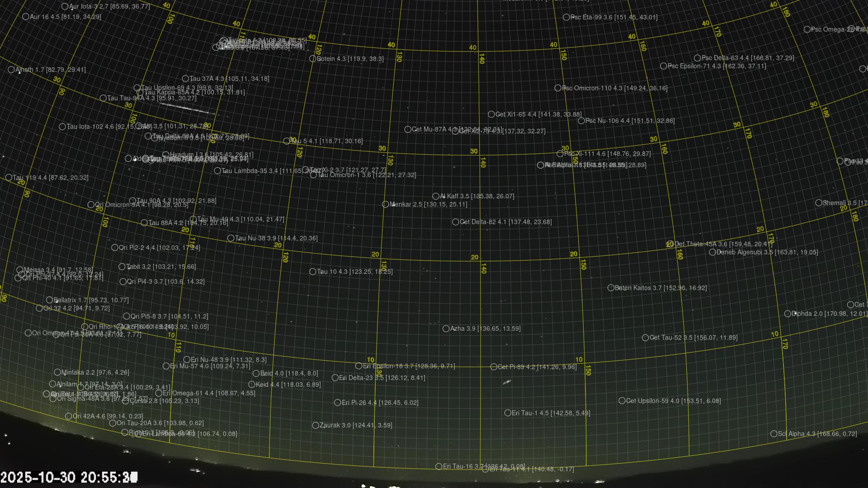Select the Scl Alpha star marker

(774, 434)
